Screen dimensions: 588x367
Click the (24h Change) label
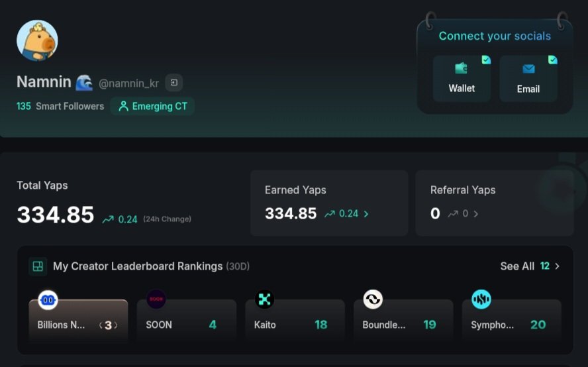(167, 219)
